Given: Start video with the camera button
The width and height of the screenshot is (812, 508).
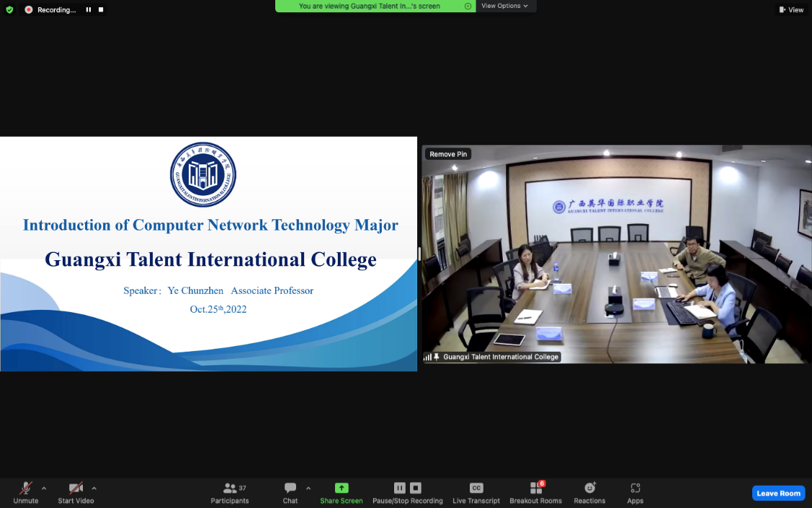Looking at the screenshot, I should coord(76,492).
